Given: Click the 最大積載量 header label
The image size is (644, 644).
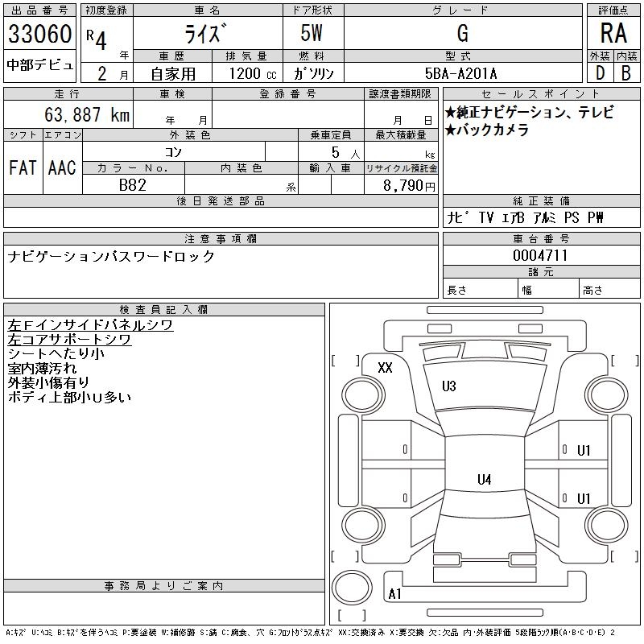Looking at the screenshot, I should click(x=401, y=134).
